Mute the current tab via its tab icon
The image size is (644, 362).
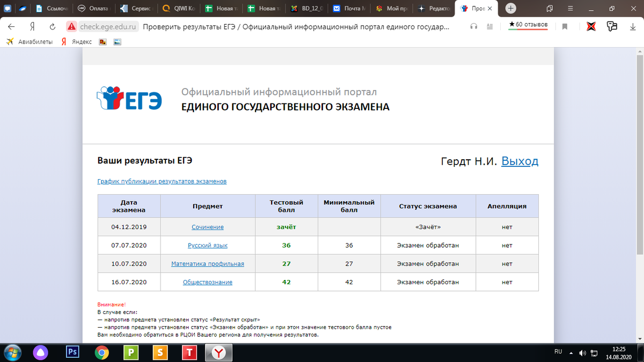(463, 9)
